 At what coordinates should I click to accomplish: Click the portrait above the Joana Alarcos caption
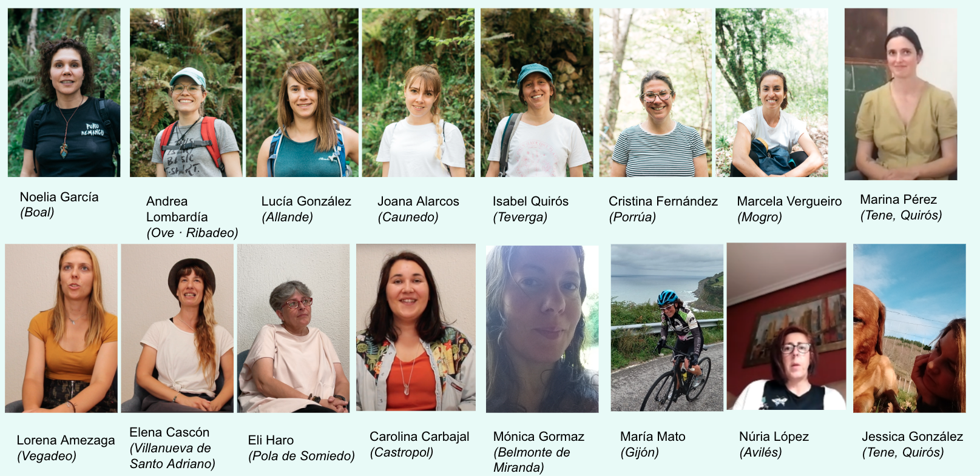tap(418, 92)
